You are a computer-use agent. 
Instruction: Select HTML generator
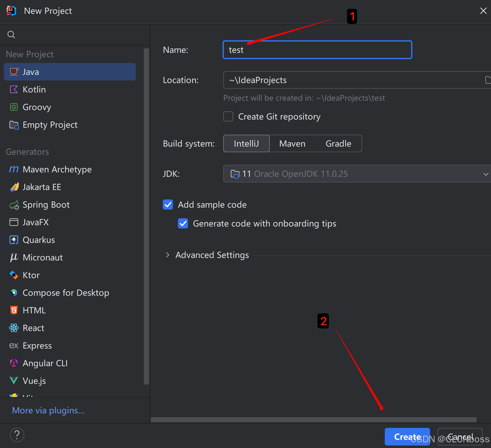70,310
